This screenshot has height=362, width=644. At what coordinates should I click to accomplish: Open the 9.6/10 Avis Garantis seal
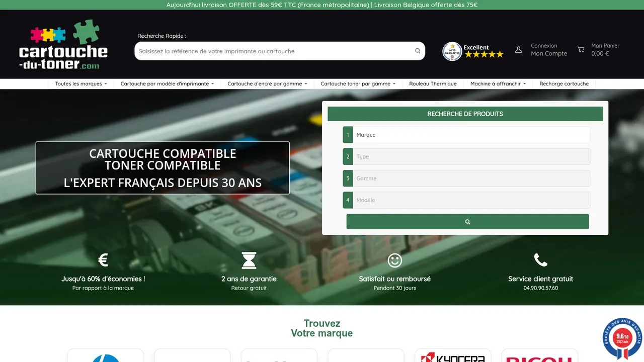pos(622,338)
